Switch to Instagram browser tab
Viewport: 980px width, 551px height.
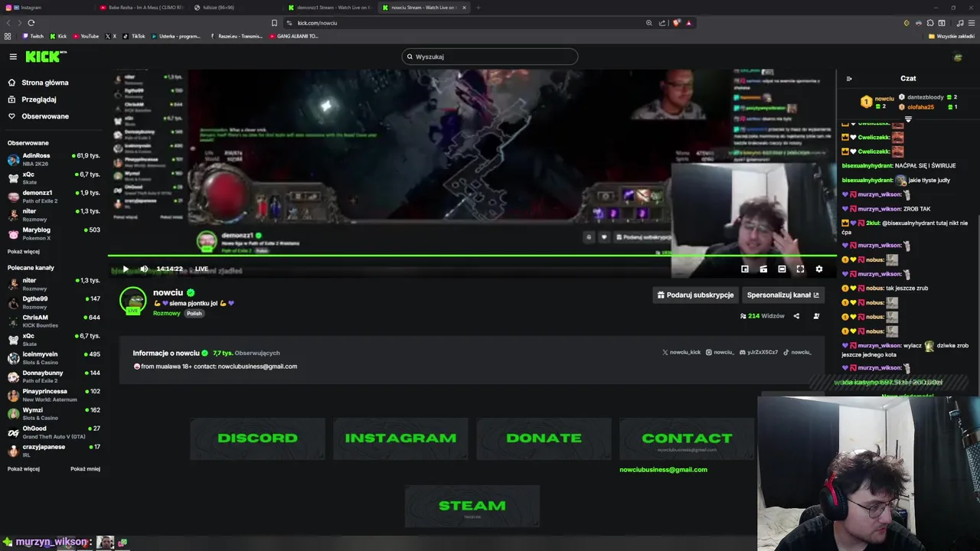pyautogui.click(x=46, y=8)
